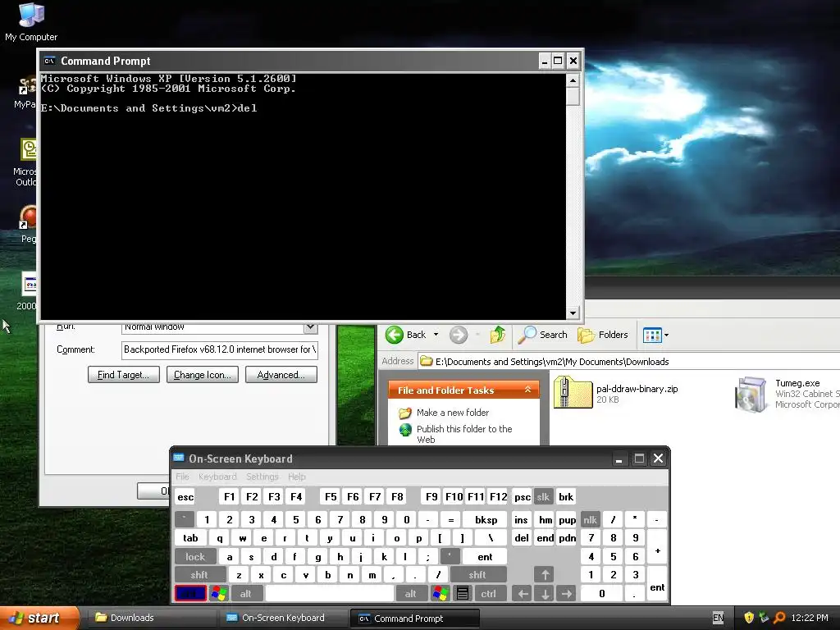The width and height of the screenshot is (840, 630).
Task: Click the Forward arrow in Explorer toolbar
Action: tap(458, 335)
